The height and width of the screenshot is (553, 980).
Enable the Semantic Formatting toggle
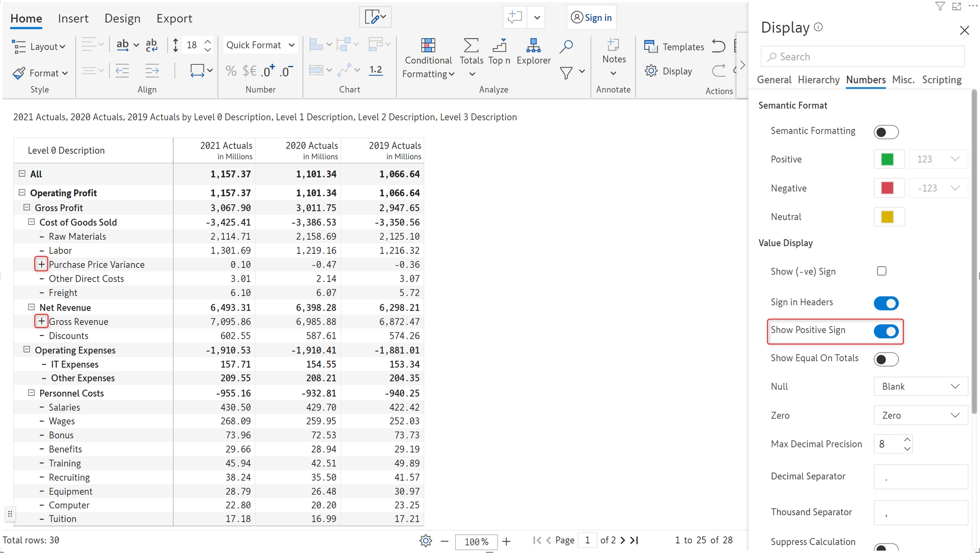click(886, 132)
